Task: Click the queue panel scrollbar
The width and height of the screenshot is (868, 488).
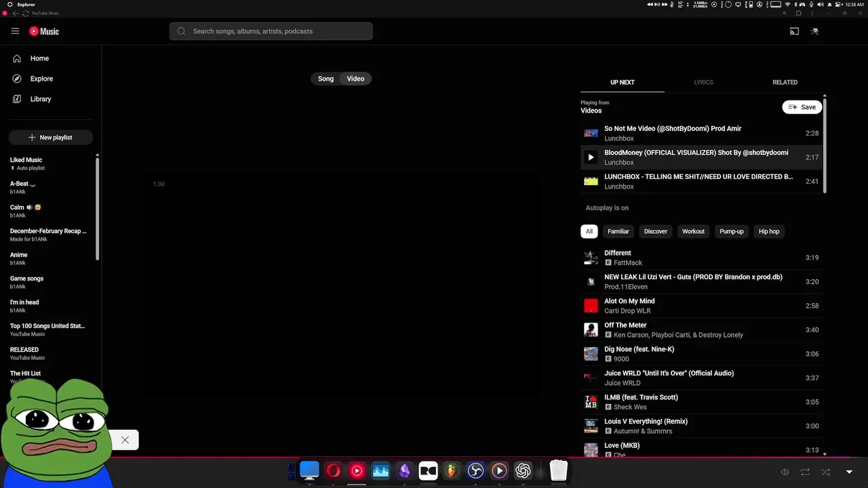Action: [825, 146]
